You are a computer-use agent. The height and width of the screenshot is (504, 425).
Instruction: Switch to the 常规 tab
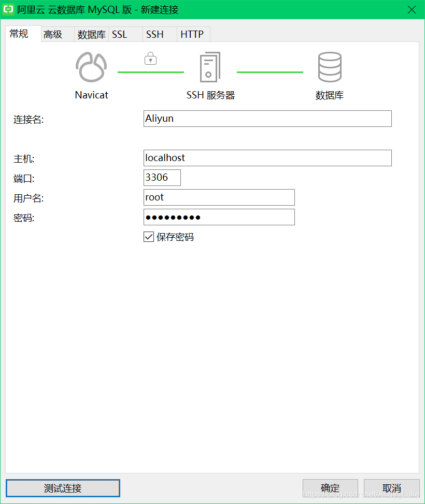pos(23,34)
